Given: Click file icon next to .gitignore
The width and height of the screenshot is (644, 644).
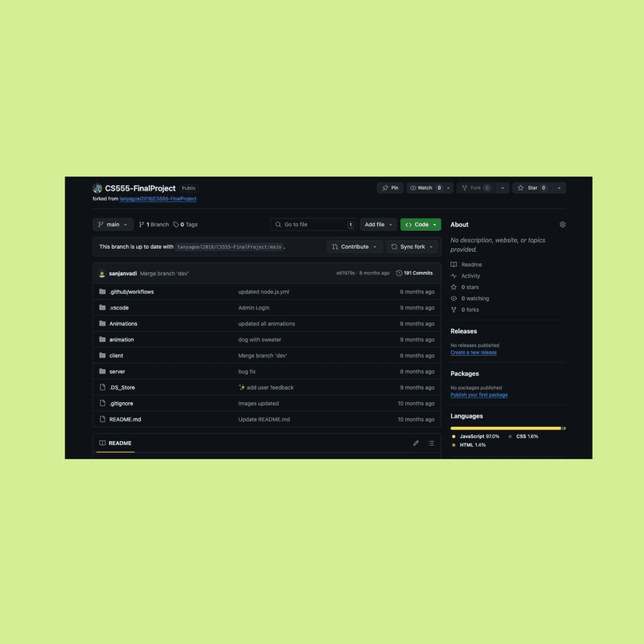Looking at the screenshot, I should 102,404.
